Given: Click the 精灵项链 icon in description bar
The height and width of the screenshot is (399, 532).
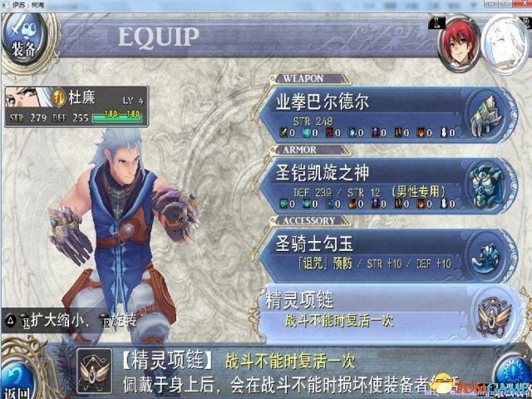Looking at the screenshot, I should pyautogui.click(x=94, y=371).
